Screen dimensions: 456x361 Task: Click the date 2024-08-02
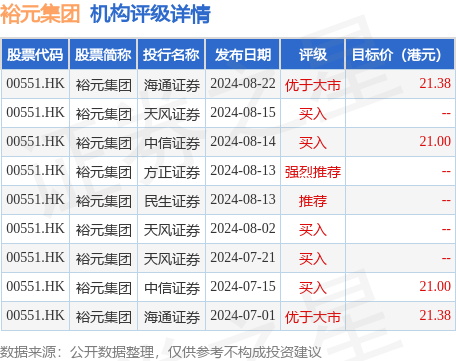243,228
